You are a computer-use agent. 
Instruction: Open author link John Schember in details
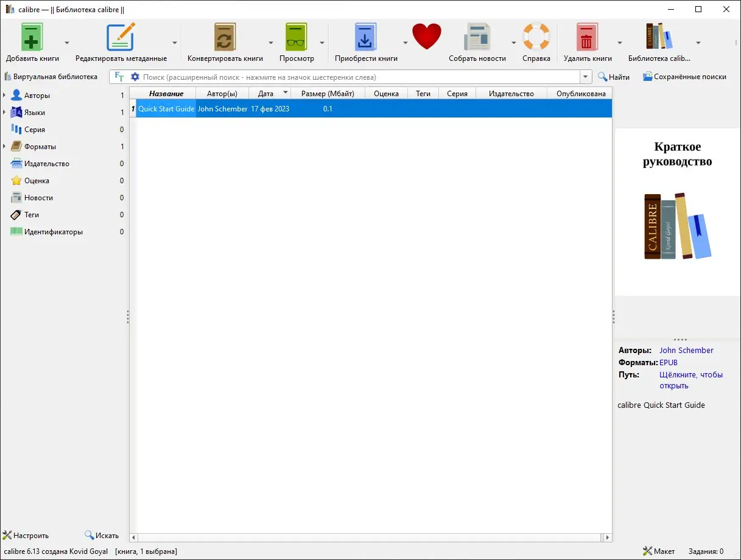686,351
